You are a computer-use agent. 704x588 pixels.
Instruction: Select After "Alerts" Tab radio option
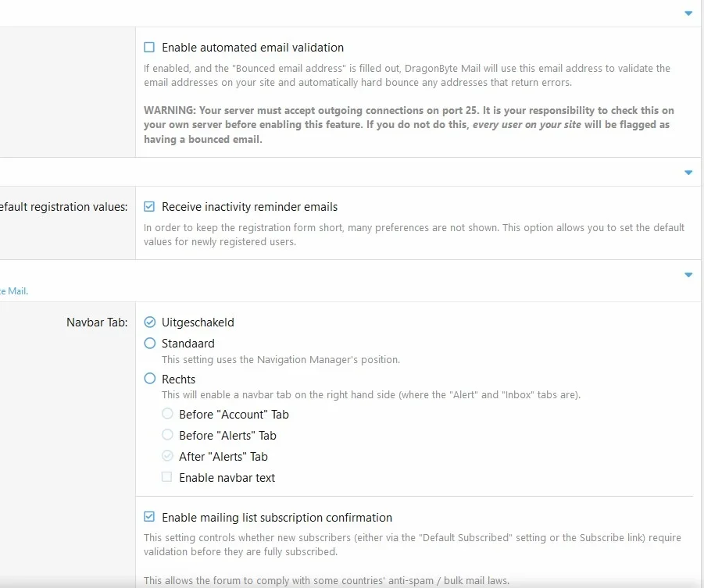(167, 455)
